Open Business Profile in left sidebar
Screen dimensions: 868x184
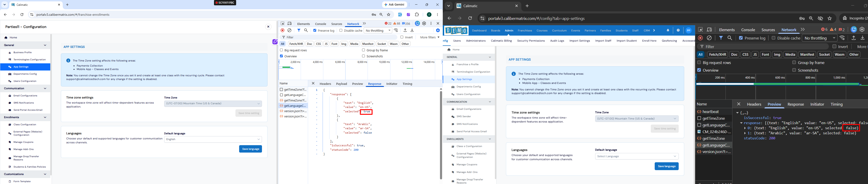[x=23, y=52]
